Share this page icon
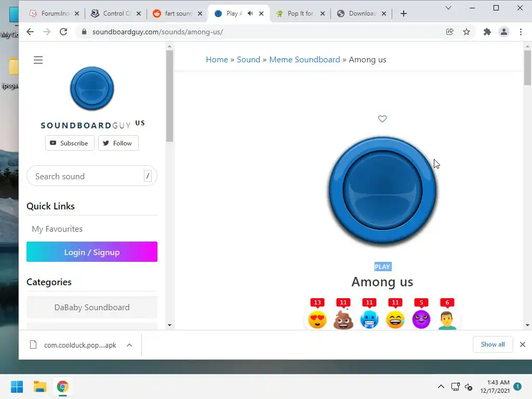 (x=449, y=32)
